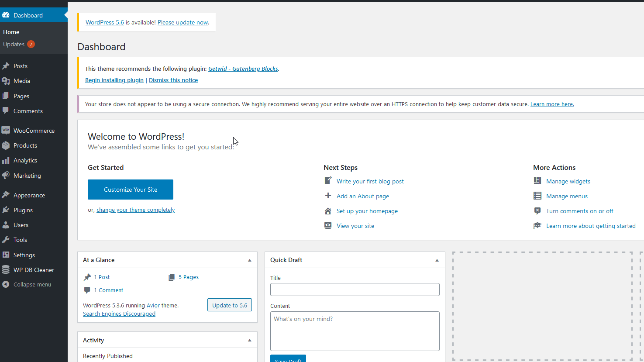
Task: Click the Quick Draft Content textarea
Action: (355, 331)
